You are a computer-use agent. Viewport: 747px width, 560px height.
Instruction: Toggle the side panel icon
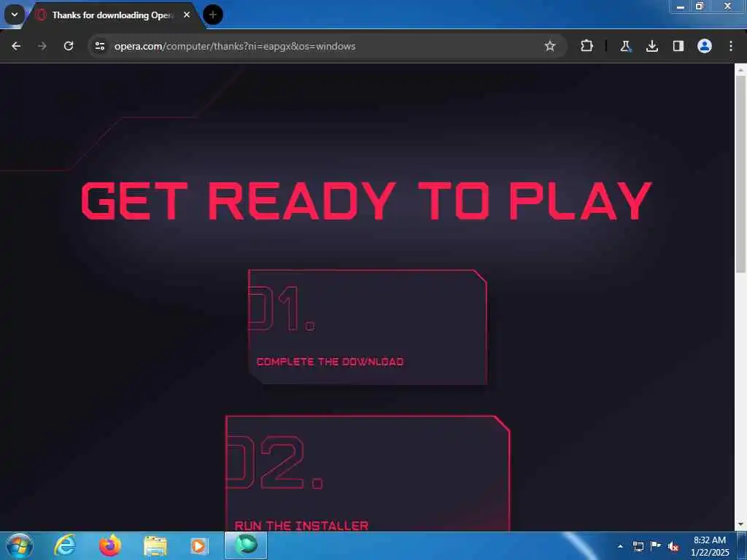click(678, 46)
